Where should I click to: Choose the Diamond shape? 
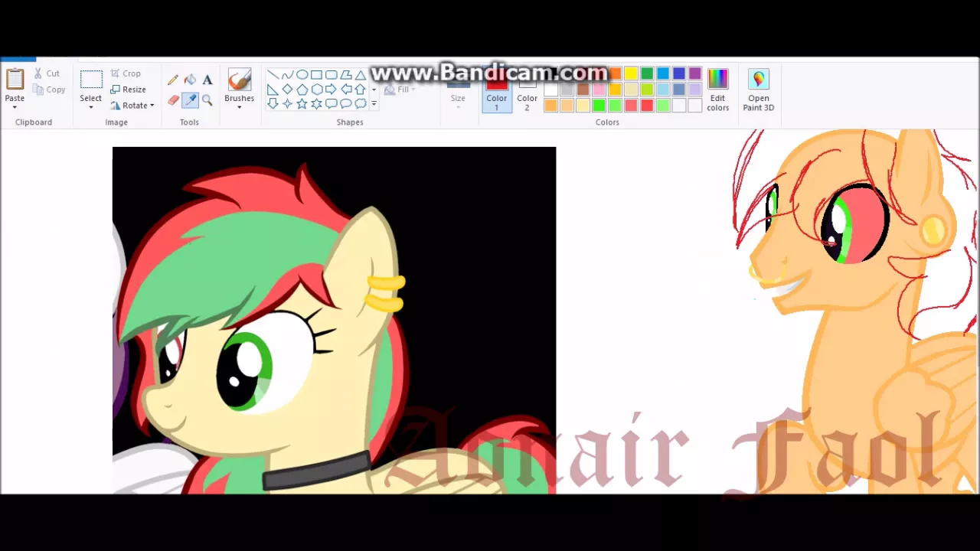coord(287,90)
